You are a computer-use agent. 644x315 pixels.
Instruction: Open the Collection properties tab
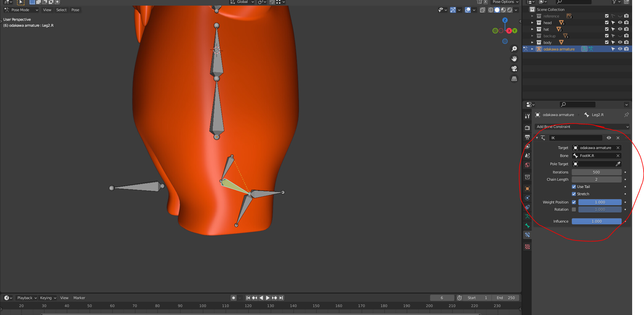click(x=527, y=177)
